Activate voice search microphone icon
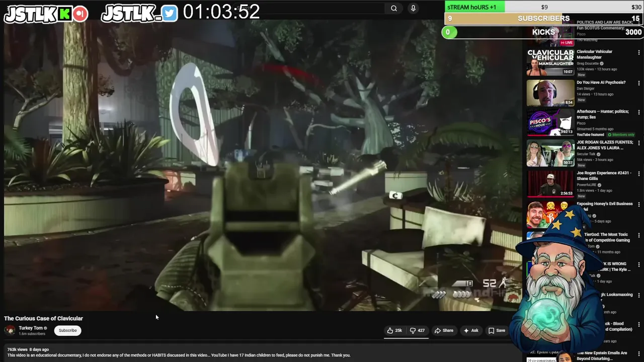The image size is (644, 362). (x=413, y=8)
